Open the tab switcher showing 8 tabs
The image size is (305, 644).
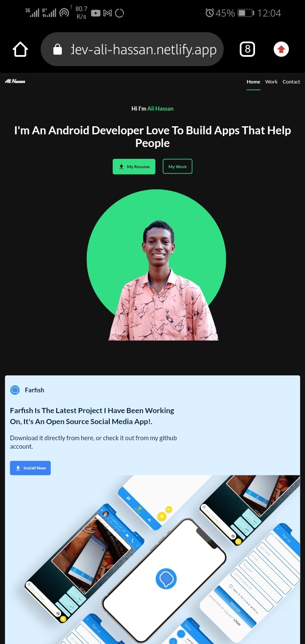click(x=247, y=50)
